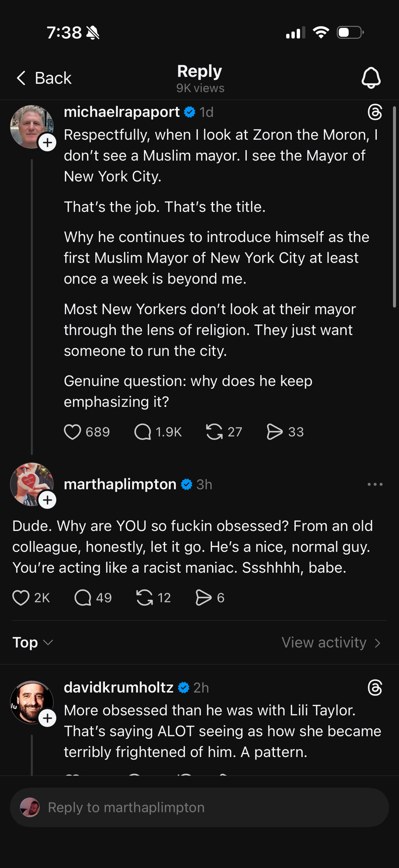Follow davidkrumholtz via plus badge
Image resolution: width=399 pixels, height=868 pixels.
point(47,718)
